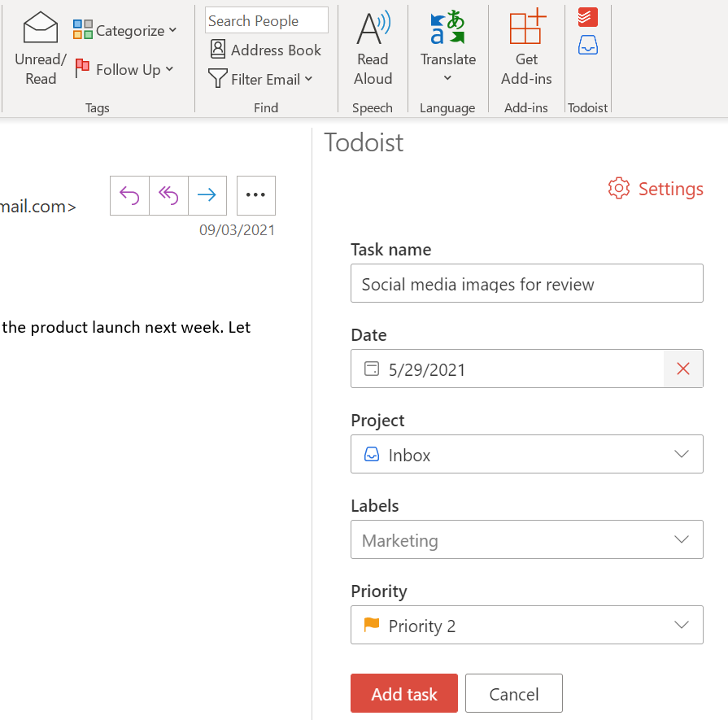Screen dimensions: 728x720
Task: Select the Read Aloud tool
Action: (x=373, y=45)
